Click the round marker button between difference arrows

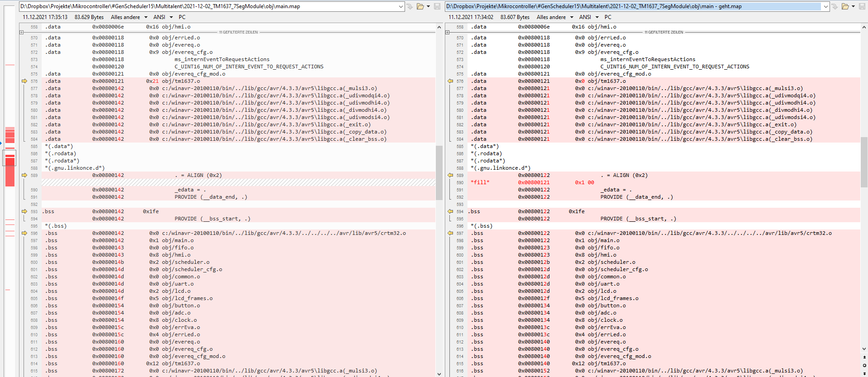[x=864, y=365]
